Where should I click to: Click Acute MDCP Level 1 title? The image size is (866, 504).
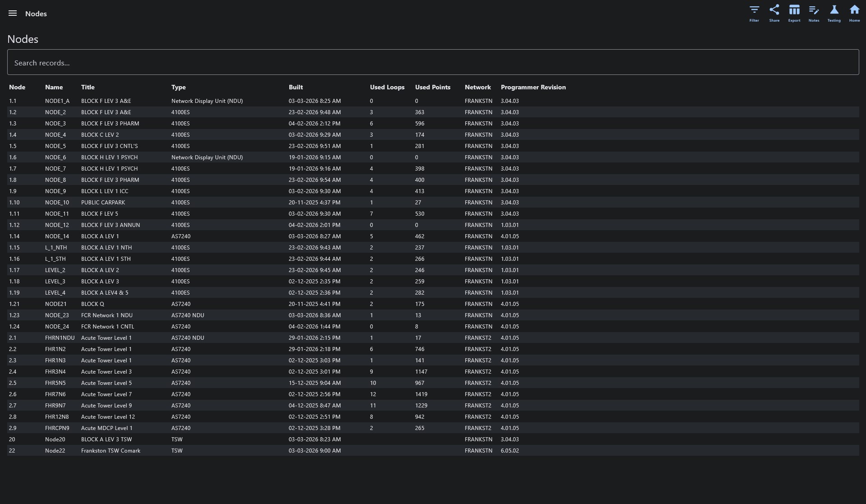tap(107, 428)
